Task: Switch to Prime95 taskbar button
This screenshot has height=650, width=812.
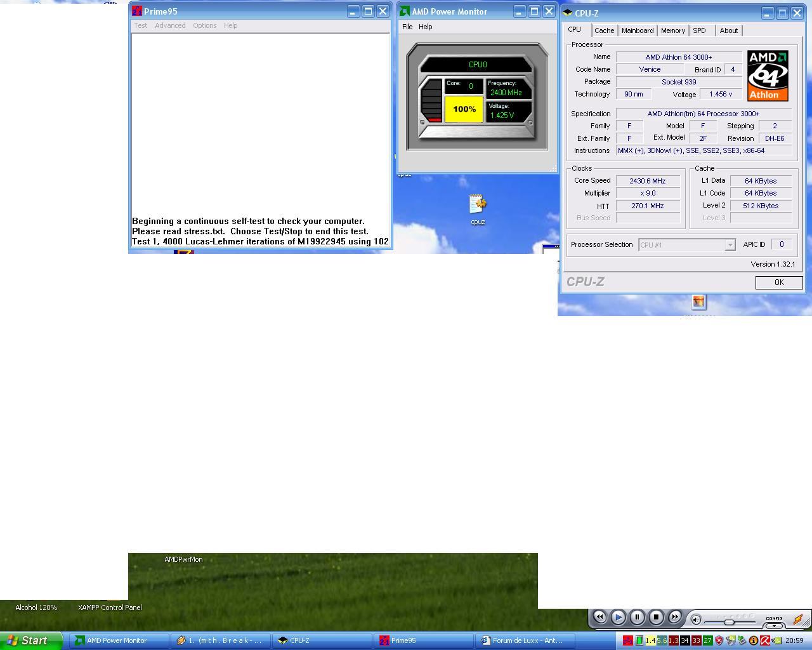Action: click(x=423, y=640)
